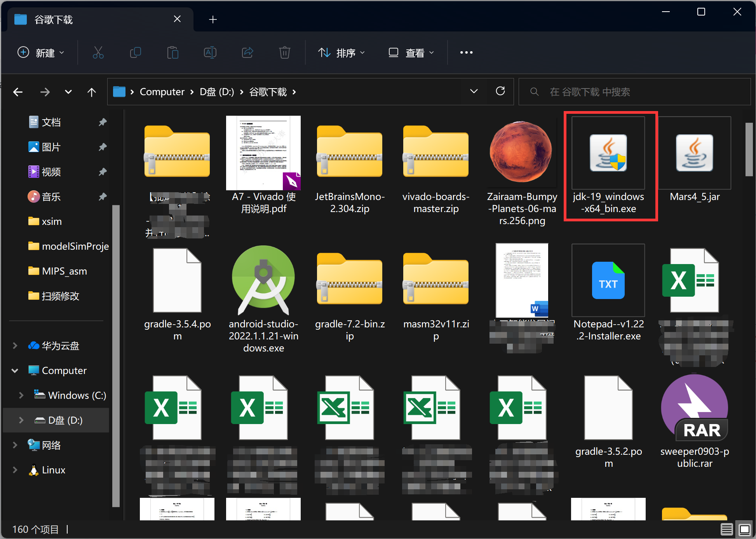
Task: Expand the D盘 (D:) tree node
Action: tap(21, 420)
